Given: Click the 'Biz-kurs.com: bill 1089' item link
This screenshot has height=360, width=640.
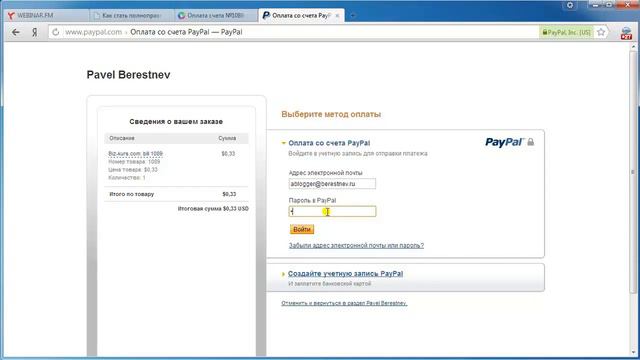Looking at the screenshot, I should click(x=135, y=153).
